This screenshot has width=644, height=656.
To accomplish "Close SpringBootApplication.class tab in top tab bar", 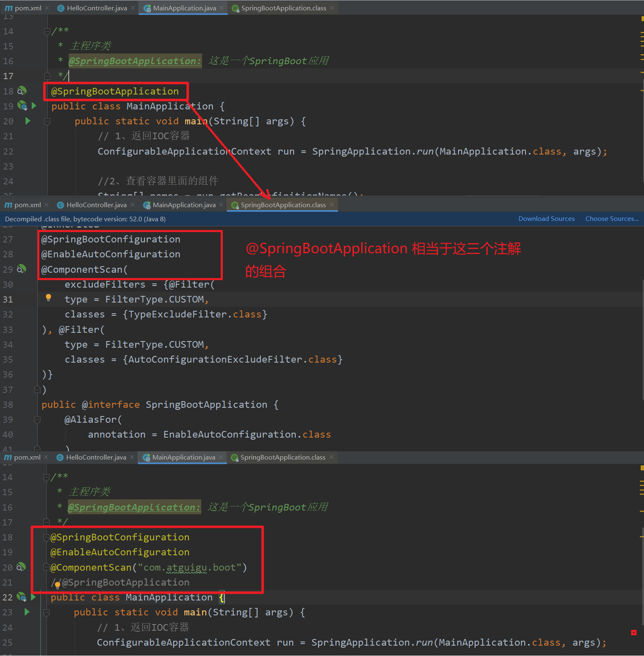I will (x=332, y=8).
